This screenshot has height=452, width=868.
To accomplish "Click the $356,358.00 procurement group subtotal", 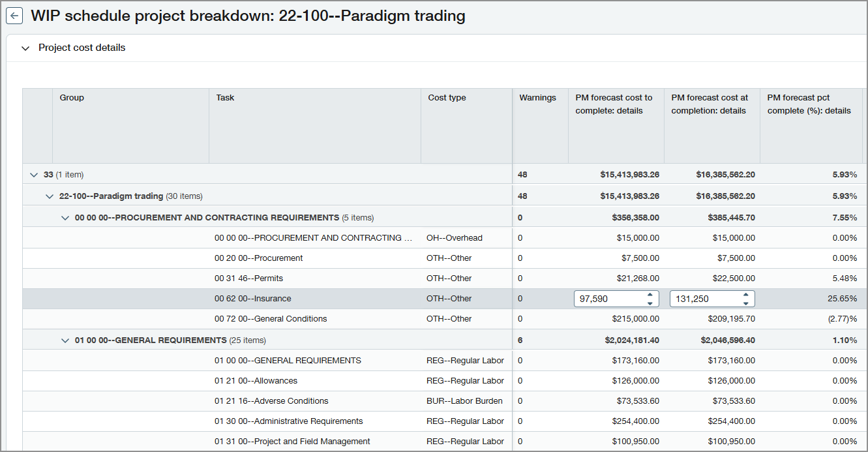I will pos(635,218).
